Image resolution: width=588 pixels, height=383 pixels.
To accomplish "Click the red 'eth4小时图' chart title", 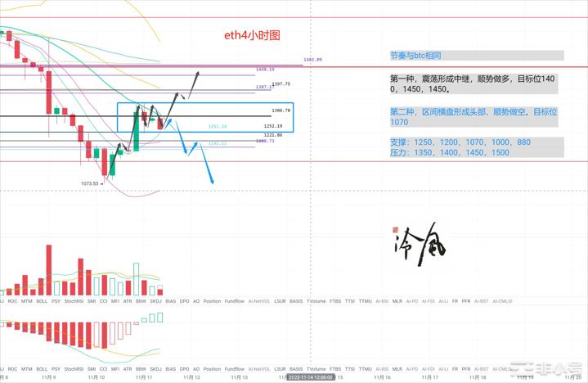I will (252, 36).
